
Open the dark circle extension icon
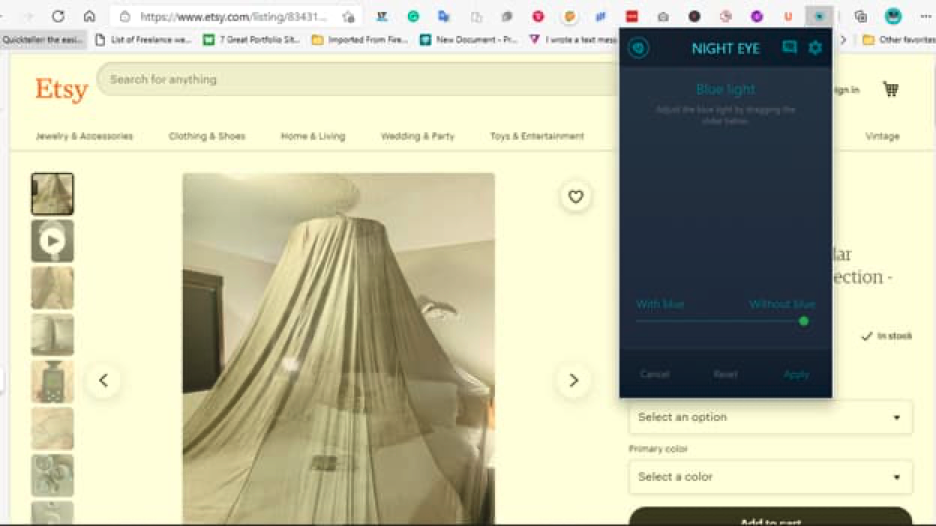[x=694, y=17]
